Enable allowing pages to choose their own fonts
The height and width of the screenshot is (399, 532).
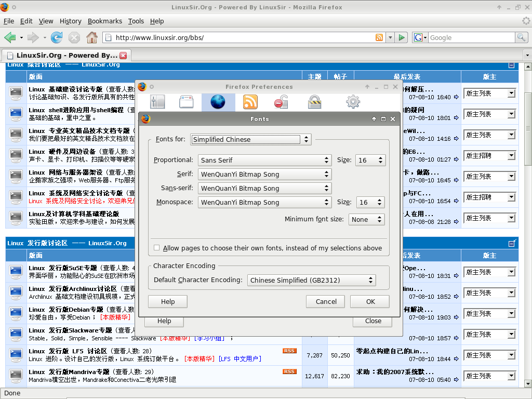(156, 248)
